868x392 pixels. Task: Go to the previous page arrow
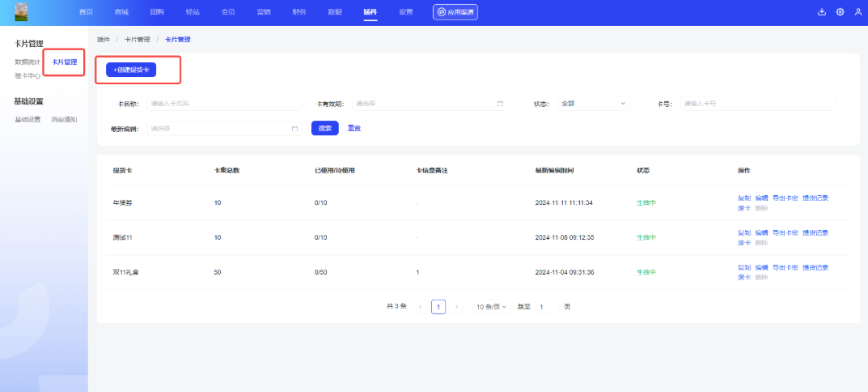pos(421,307)
